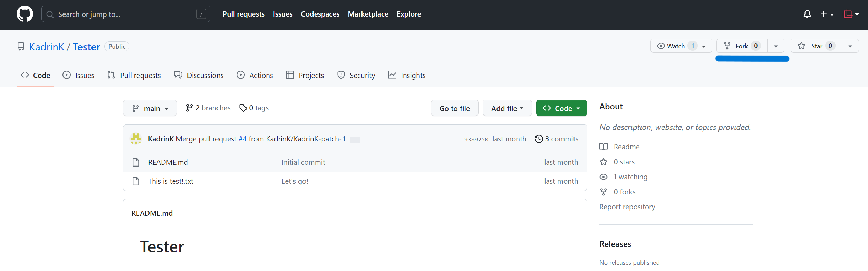This screenshot has height=271, width=868.
Task: Open commit hash 9389250
Action: click(x=476, y=139)
